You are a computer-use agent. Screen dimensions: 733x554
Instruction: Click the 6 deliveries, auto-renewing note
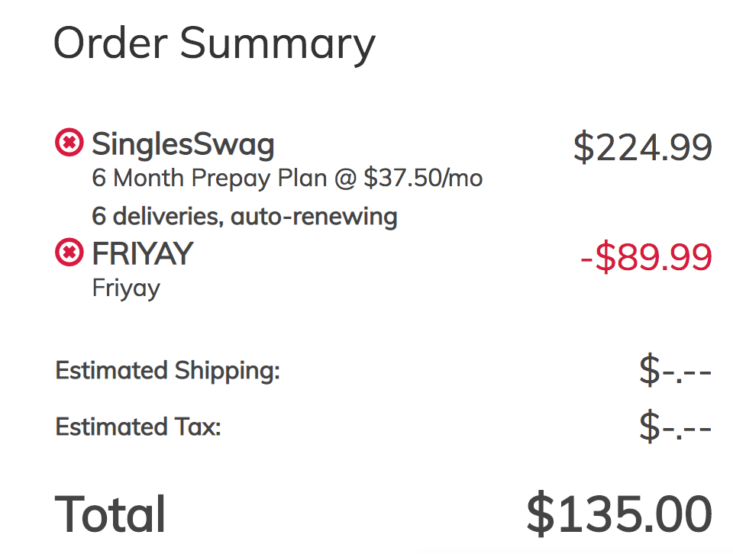point(243,216)
